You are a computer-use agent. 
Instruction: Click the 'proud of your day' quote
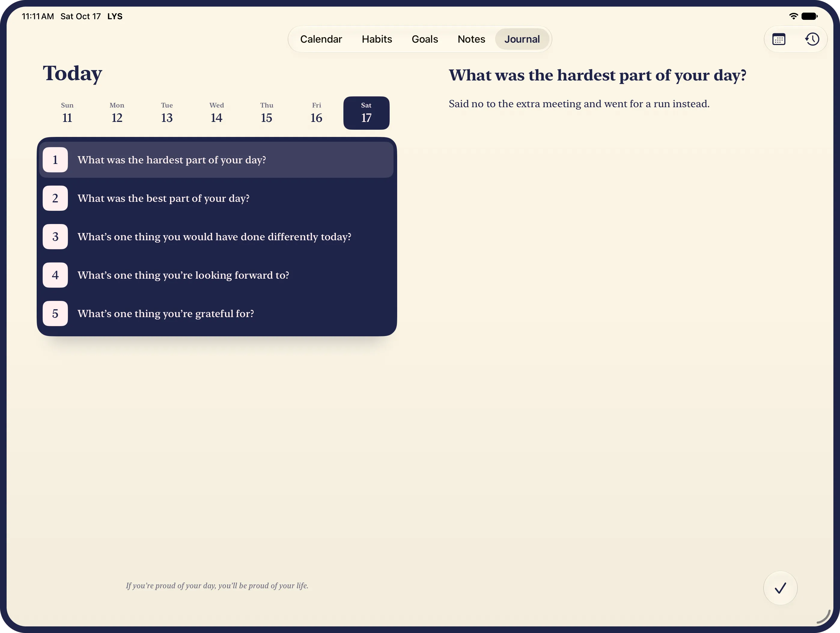coord(217,586)
